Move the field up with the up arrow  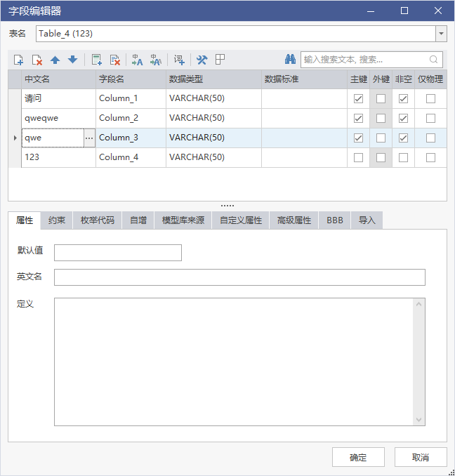coord(55,60)
